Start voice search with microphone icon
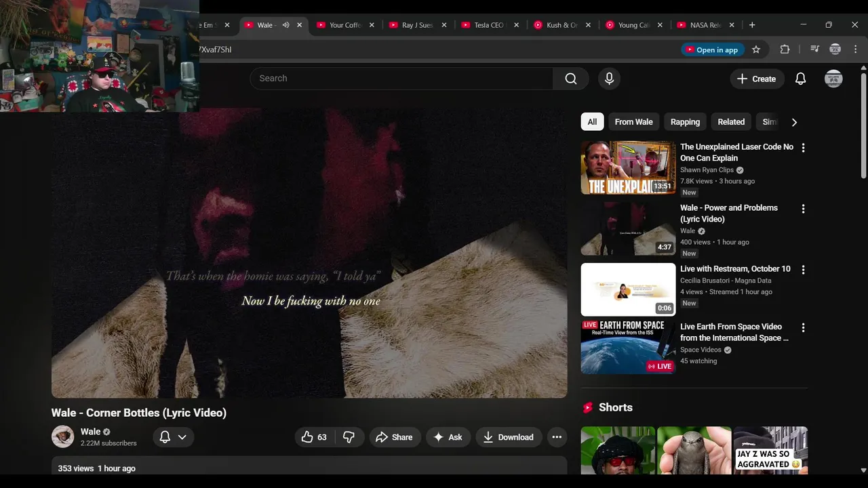The height and width of the screenshot is (488, 868). pos(609,79)
